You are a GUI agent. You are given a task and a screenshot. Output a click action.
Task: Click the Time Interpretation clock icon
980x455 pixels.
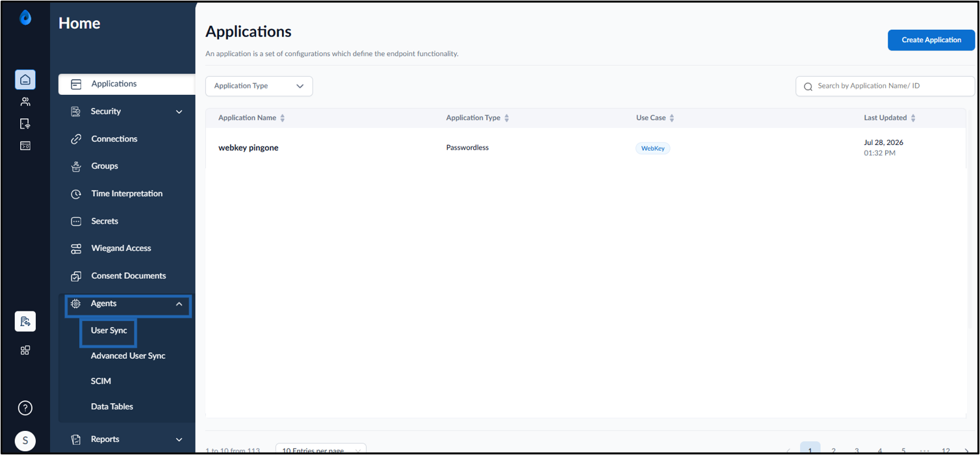coord(76,194)
